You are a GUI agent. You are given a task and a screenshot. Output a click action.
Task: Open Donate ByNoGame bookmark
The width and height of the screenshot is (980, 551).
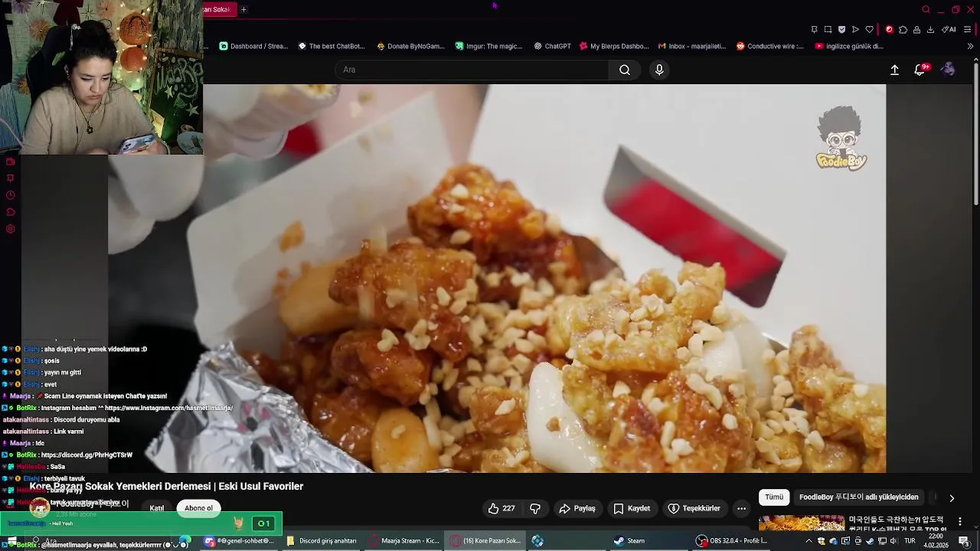[410, 46]
